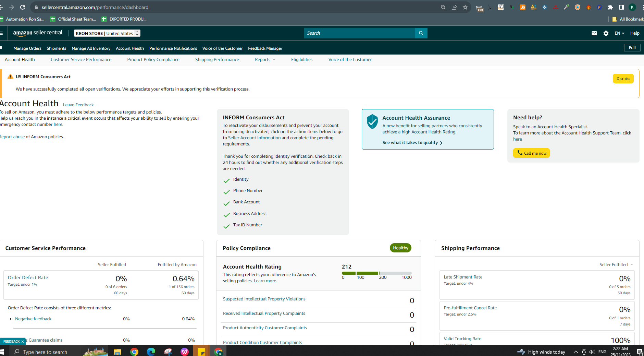Open the Seller Central settings gear

606,33
